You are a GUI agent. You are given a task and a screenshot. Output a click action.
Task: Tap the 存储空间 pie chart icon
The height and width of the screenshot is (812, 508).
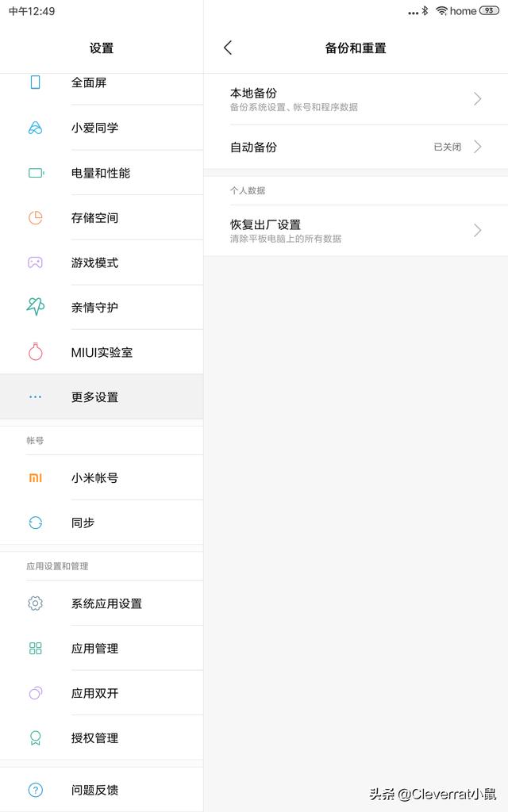tap(35, 217)
